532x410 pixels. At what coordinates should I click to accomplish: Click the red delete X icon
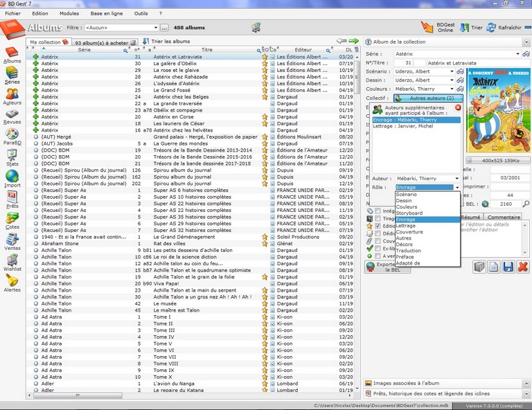[522, 267]
